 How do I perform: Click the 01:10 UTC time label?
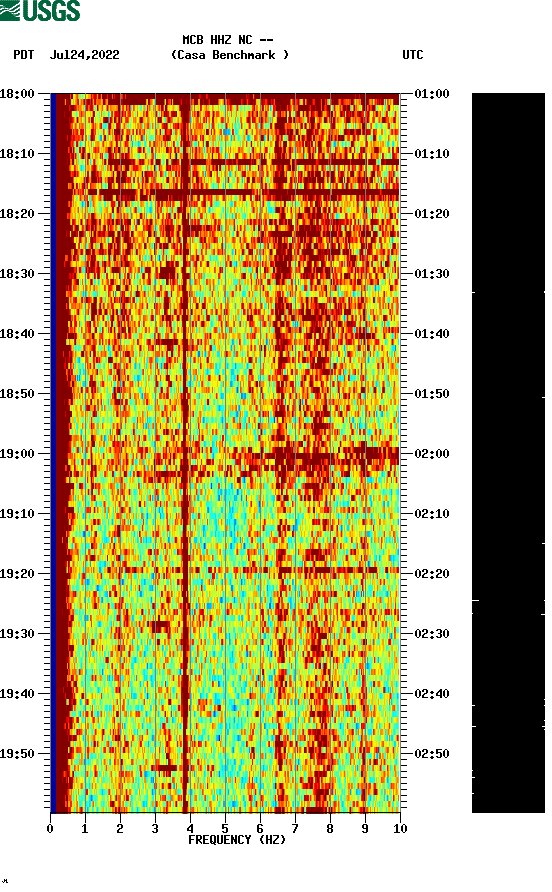click(x=432, y=154)
